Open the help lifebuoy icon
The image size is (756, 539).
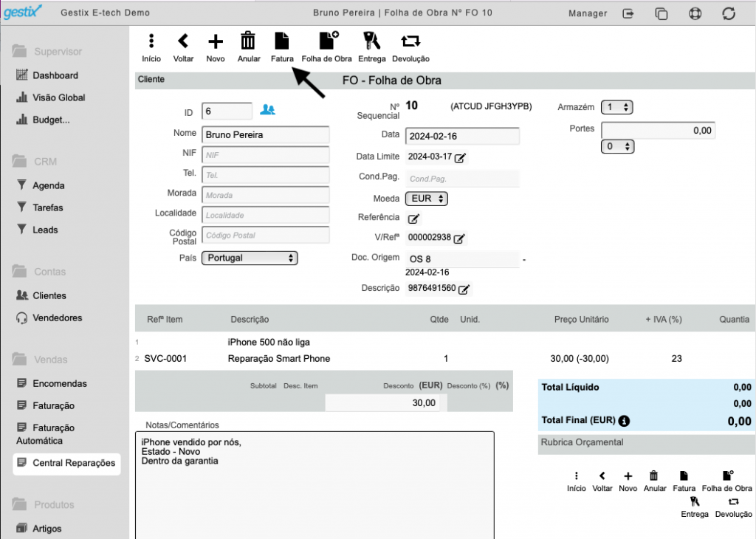pos(695,13)
